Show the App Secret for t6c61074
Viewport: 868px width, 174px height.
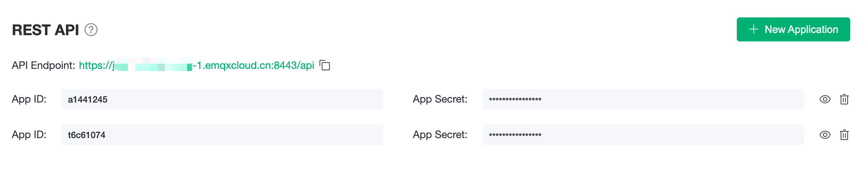825,135
